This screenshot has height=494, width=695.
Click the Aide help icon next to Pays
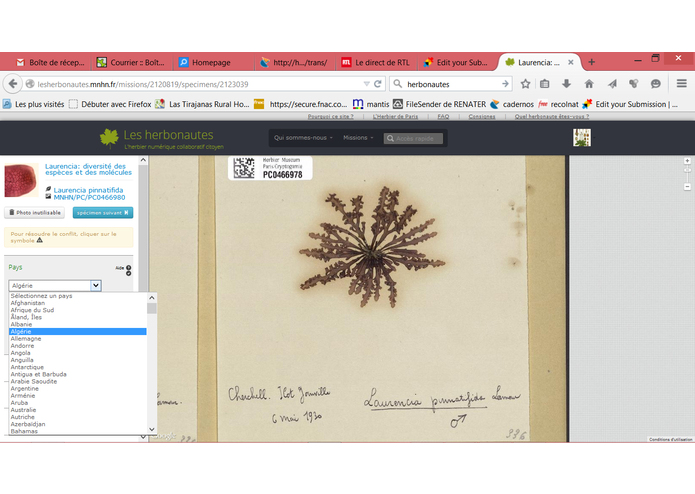coord(129,268)
